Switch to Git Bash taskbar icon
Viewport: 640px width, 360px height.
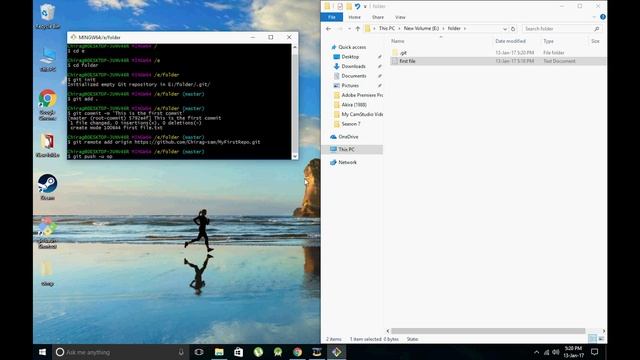pos(336,352)
